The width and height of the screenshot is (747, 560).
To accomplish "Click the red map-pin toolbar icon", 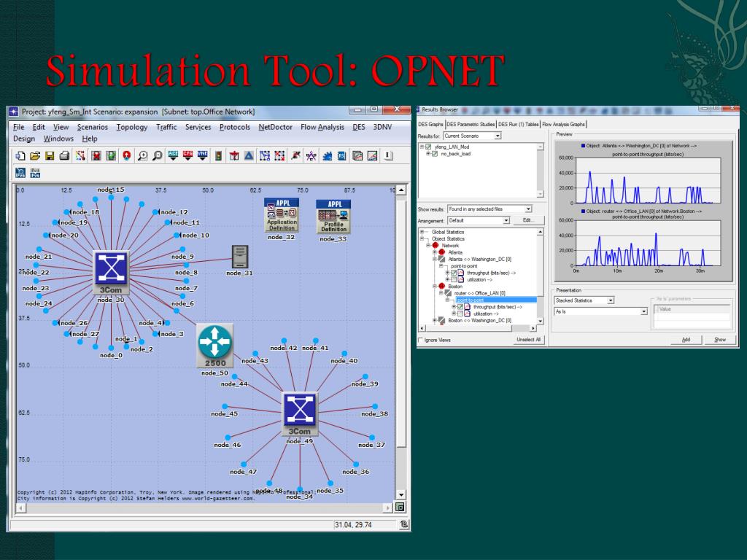I will pyautogui.click(x=126, y=156).
